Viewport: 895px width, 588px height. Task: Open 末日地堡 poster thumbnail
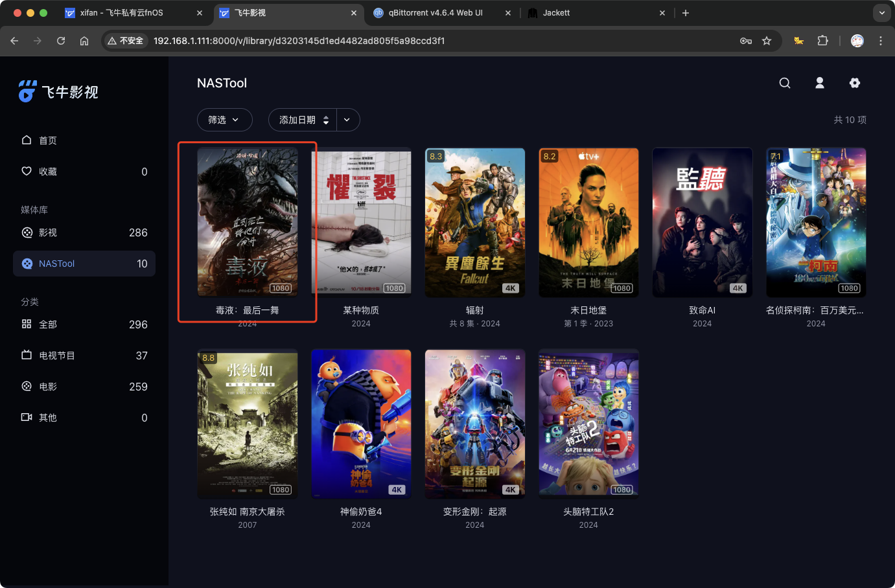[588, 222]
